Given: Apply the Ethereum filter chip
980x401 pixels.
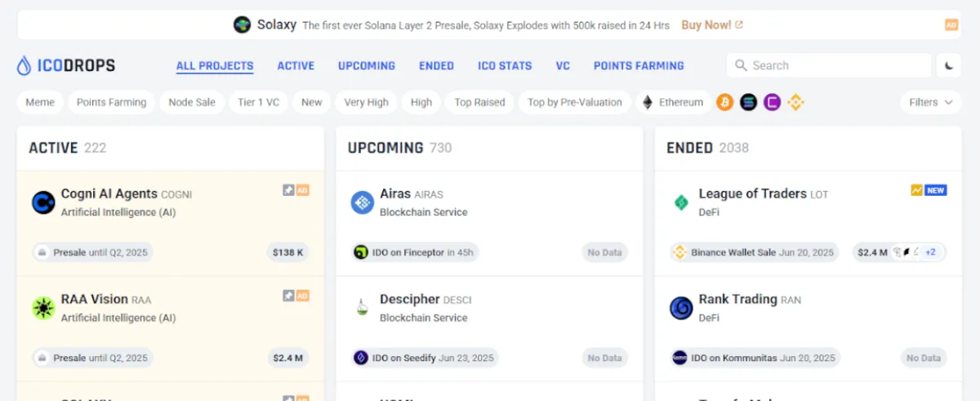Looking at the screenshot, I should click(x=673, y=102).
